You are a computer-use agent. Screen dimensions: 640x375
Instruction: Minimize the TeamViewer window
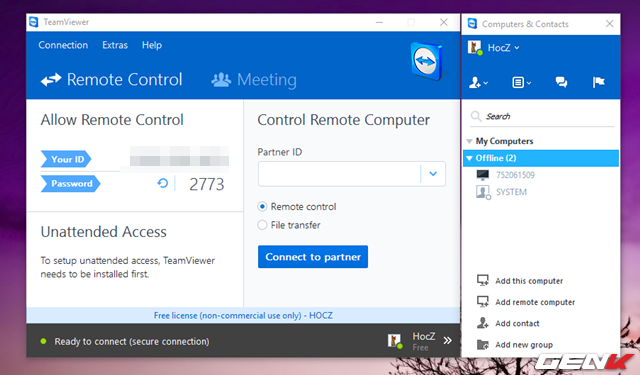pos(379,22)
